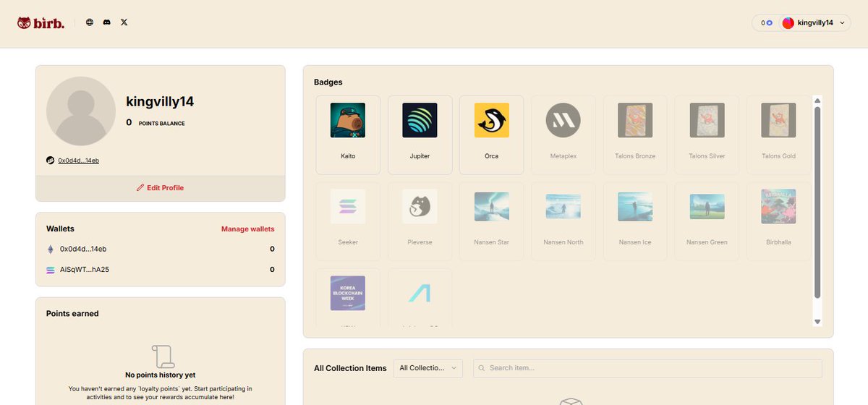The height and width of the screenshot is (405, 868).
Task: Select the Talons Silver badge
Action: tap(707, 135)
